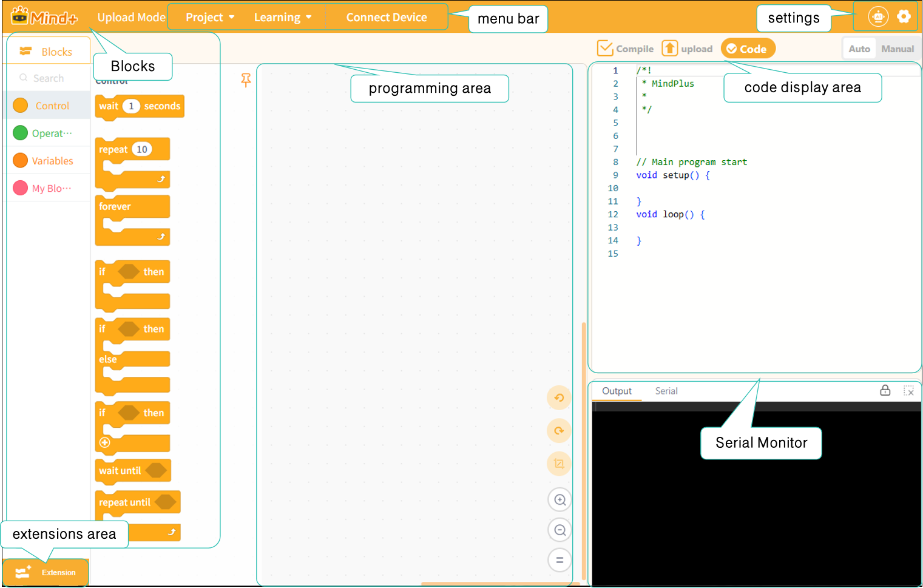Switch to the Serial tab
923x588 pixels.
pyautogui.click(x=666, y=391)
